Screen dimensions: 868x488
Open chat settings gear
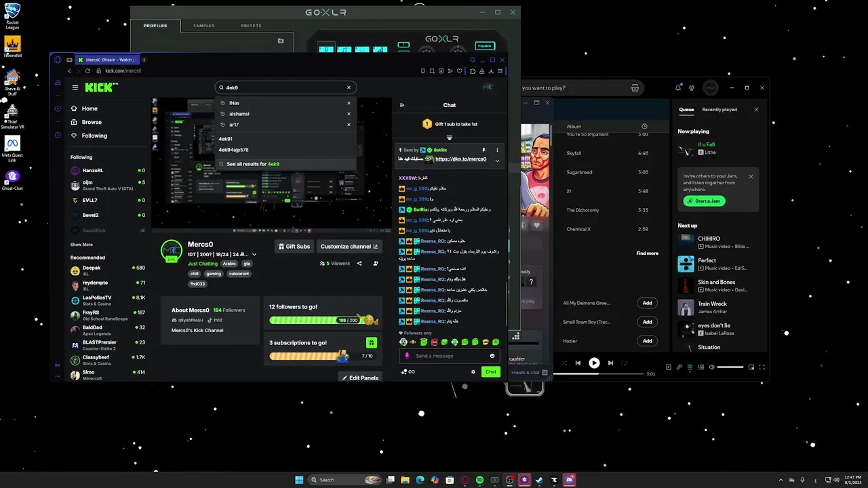point(473,371)
